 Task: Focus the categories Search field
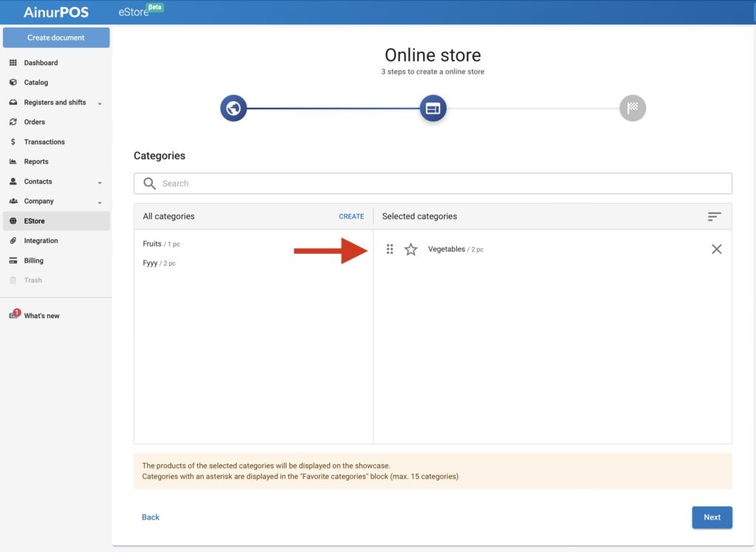point(433,183)
